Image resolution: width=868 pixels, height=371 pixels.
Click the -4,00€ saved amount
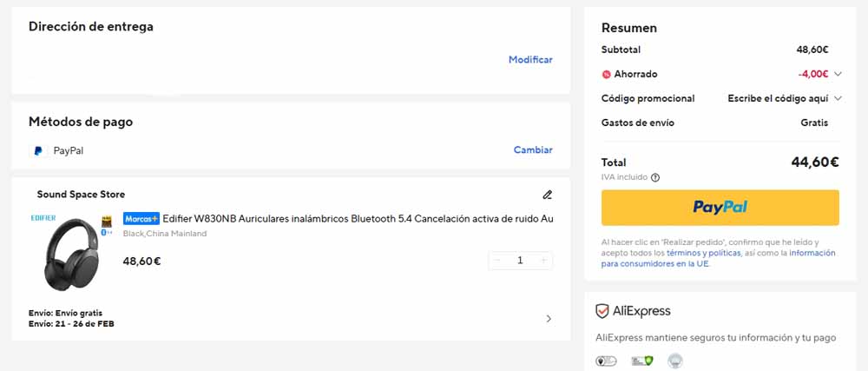click(x=813, y=74)
